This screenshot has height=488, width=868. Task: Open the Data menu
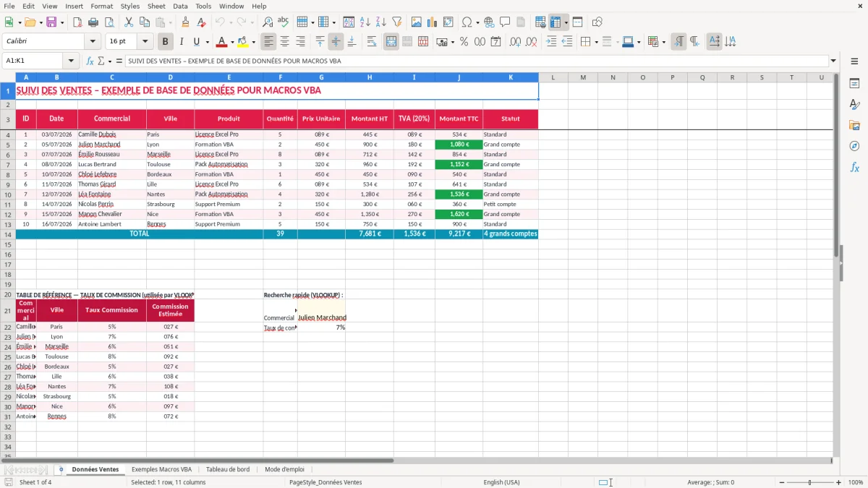click(180, 6)
